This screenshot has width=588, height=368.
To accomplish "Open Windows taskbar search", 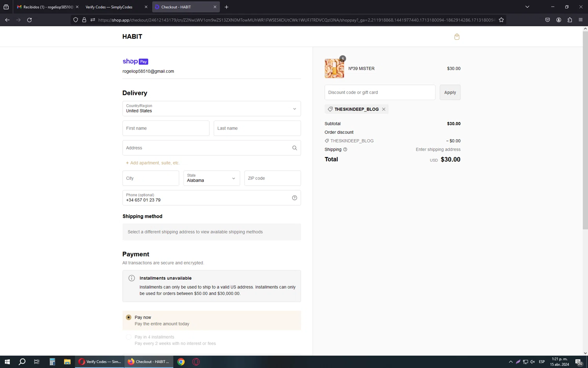I will 22,362.
